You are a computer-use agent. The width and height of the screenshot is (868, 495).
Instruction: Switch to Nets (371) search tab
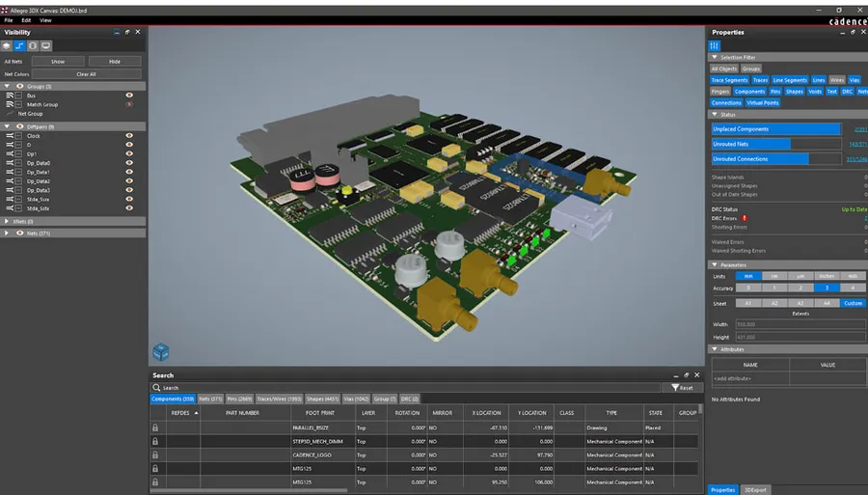pos(210,399)
